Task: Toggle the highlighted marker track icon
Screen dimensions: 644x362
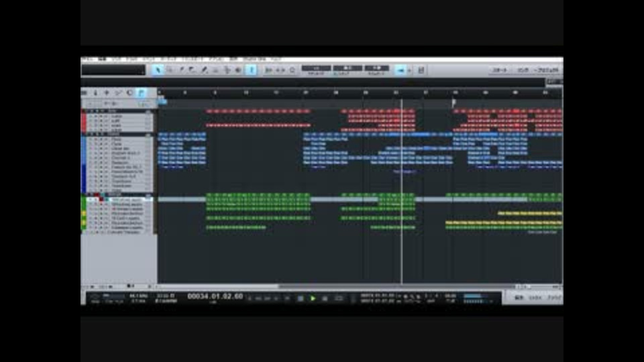Action: [141, 93]
